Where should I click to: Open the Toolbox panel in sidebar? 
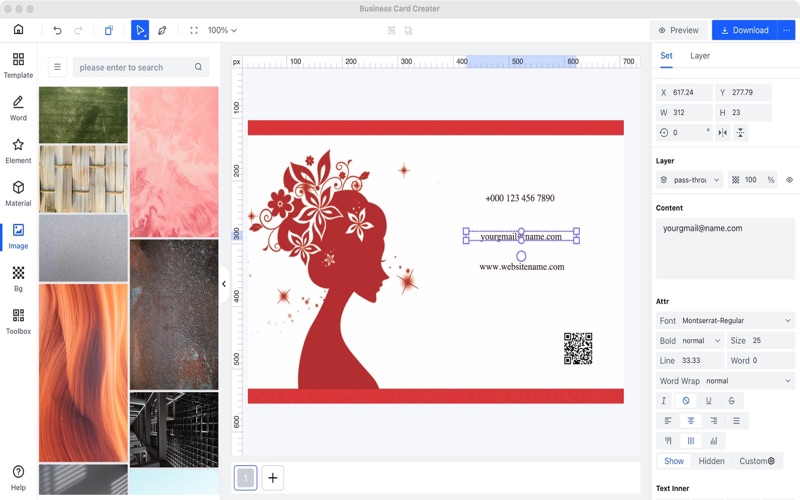coord(18,321)
